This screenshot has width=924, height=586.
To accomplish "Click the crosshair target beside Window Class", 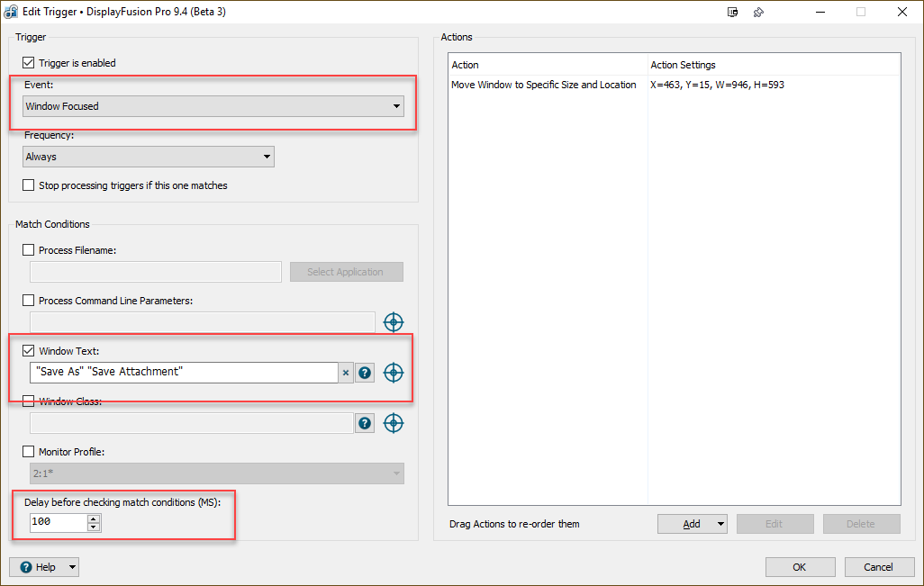I will (394, 423).
